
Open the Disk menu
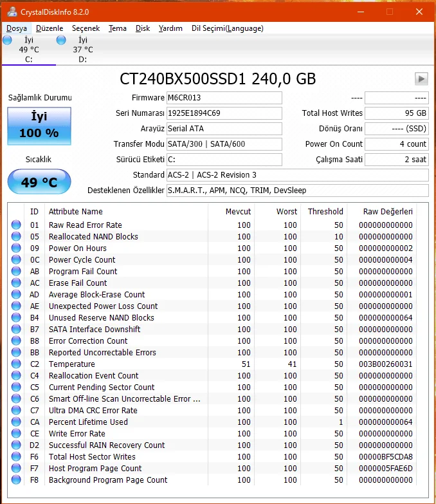[x=143, y=28]
